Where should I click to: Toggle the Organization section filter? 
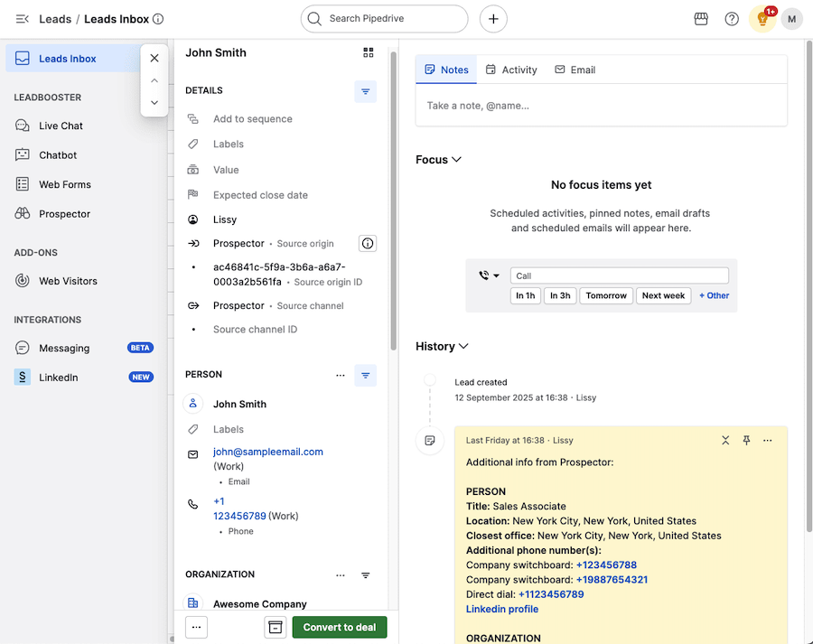[x=366, y=575]
